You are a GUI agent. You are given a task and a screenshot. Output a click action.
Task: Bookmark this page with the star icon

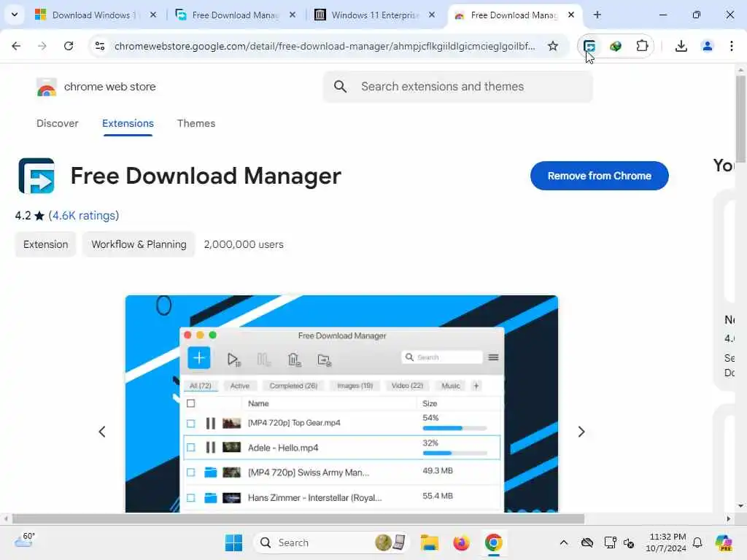(x=553, y=46)
